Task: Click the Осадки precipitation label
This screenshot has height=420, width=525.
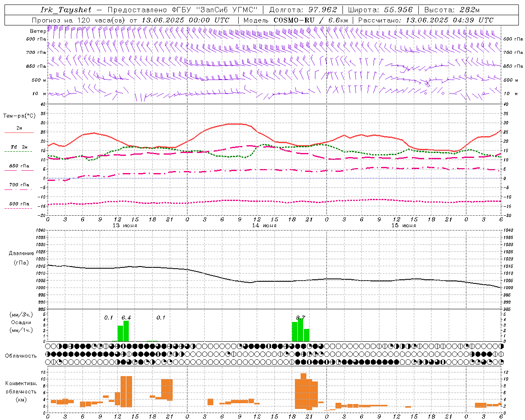Action: [21, 322]
